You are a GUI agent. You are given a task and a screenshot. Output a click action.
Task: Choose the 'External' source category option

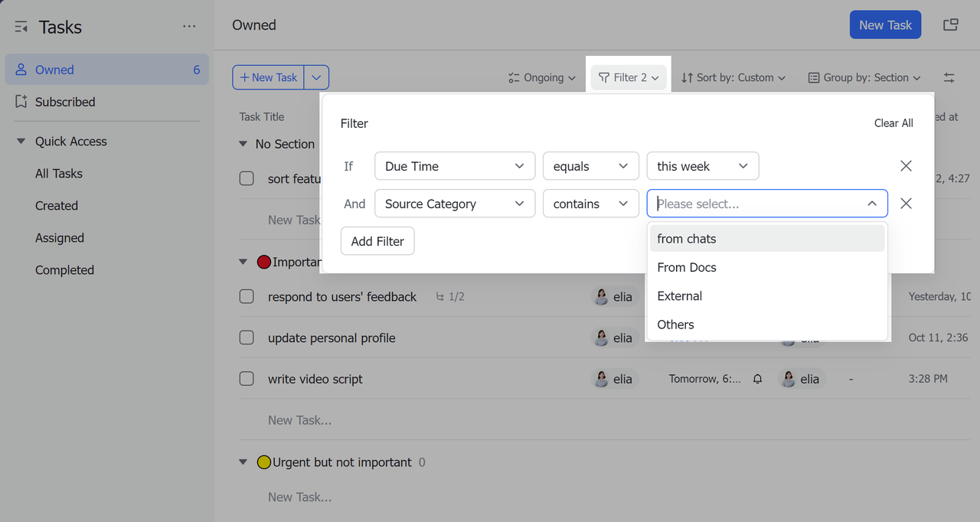coord(679,296)
